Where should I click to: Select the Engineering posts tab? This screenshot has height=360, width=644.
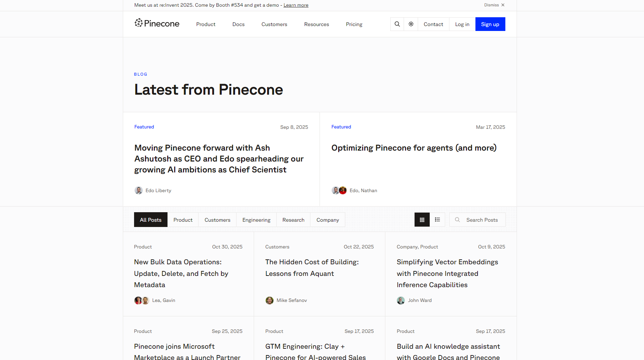tap(257, 220)
